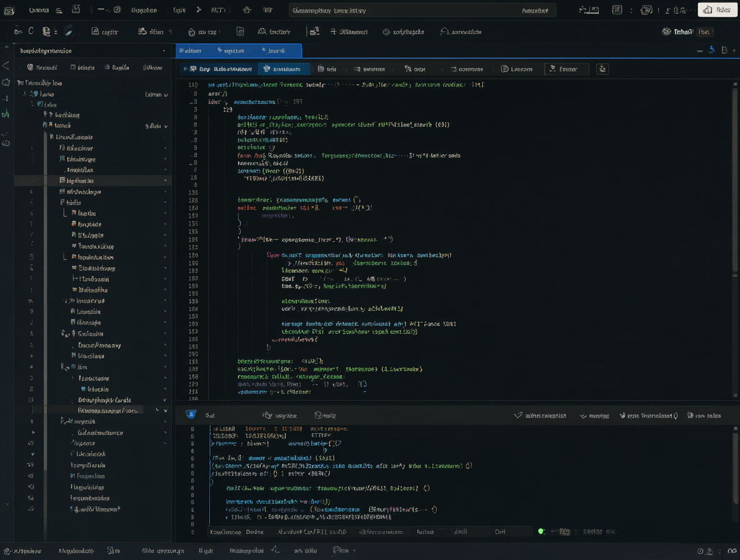Click the page icon right of the editor tabs
The image size is (740, 560).
pos(724,50)
